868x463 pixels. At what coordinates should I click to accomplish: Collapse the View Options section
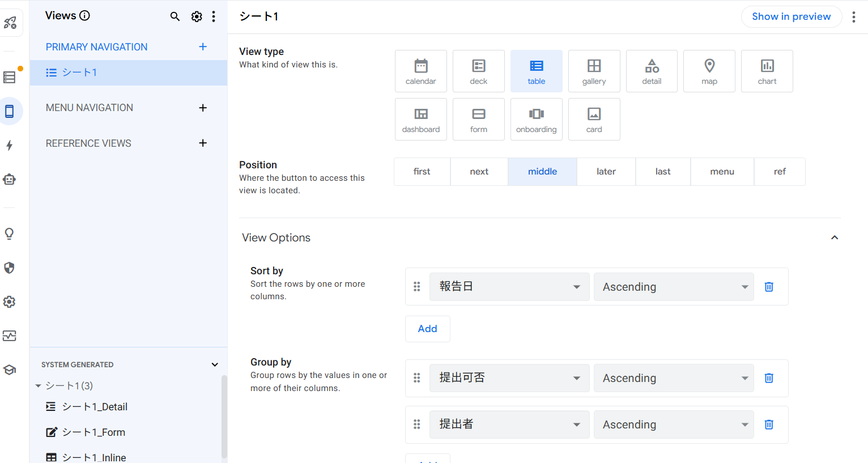coord(834,237)
